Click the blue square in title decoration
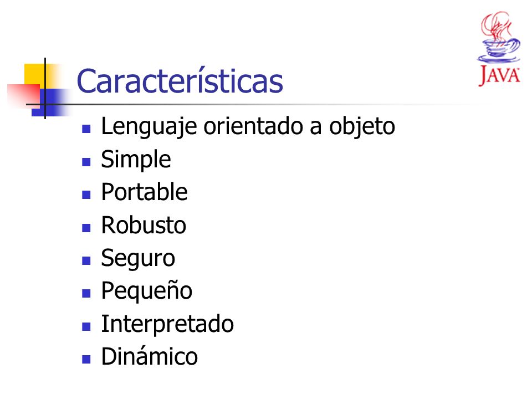This screenshot has width=532, height=399. 51,103
